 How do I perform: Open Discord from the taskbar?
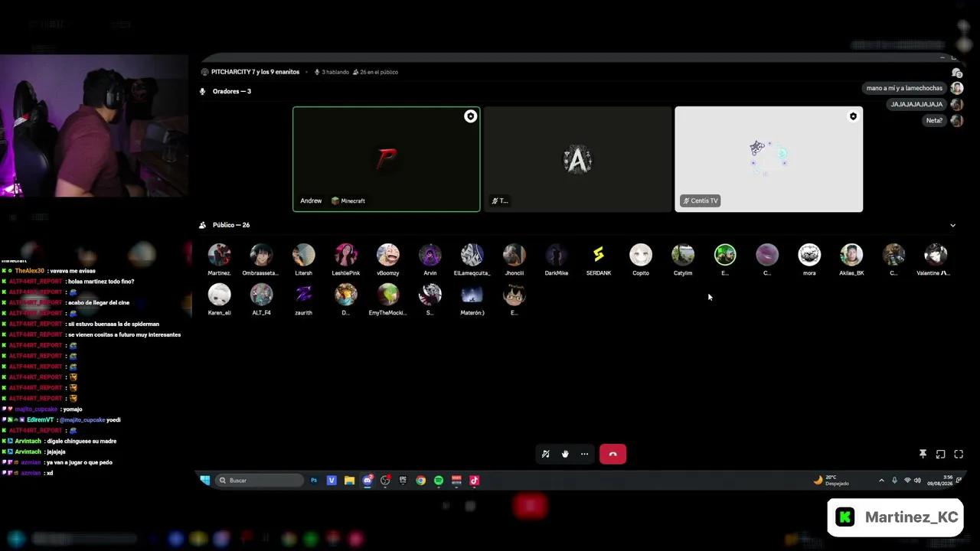click(367, 481)
